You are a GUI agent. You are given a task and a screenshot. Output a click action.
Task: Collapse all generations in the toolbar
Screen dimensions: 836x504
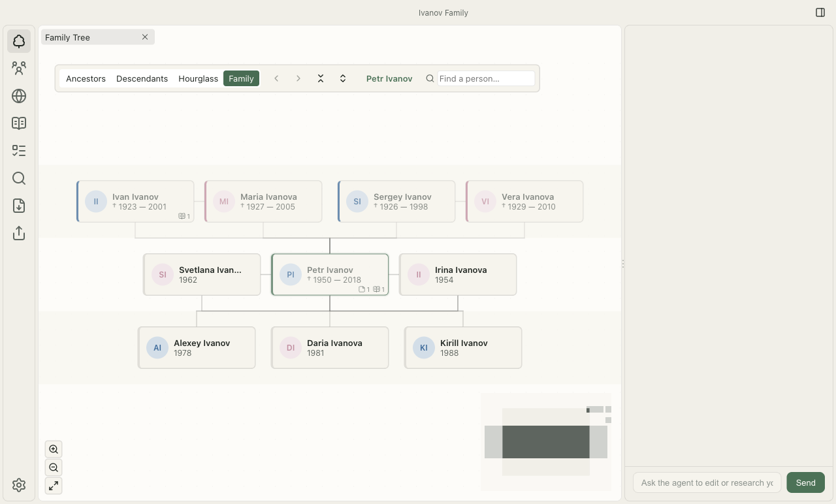321,78
